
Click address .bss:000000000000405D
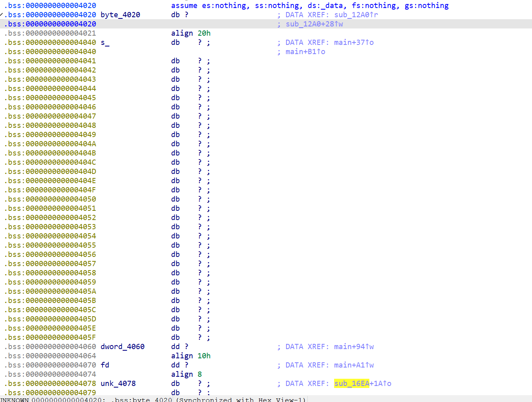[x=50, y=319]
